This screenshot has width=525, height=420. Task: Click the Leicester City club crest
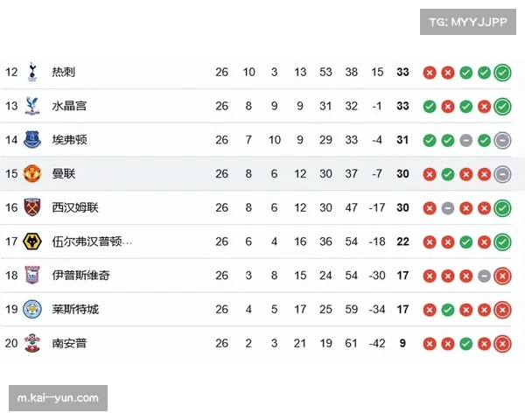33,310
